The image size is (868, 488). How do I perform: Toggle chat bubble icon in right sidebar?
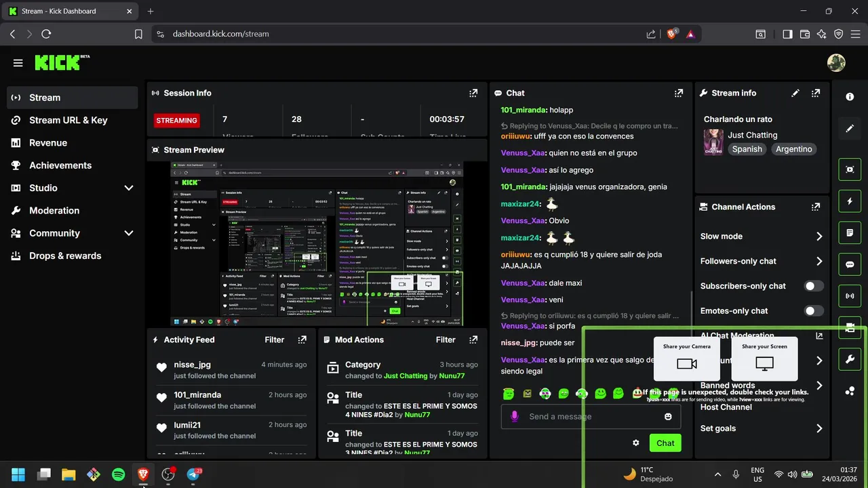click(x=850, y=265)
